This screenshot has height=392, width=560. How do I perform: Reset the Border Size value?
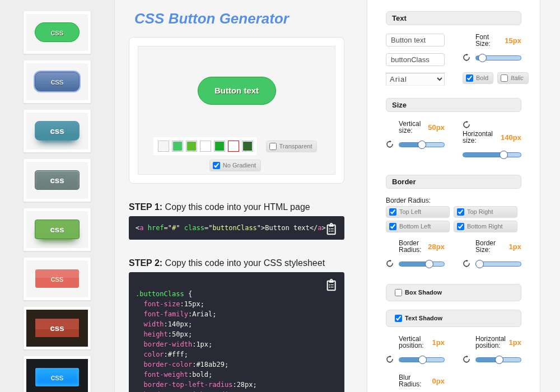(466, 263)
